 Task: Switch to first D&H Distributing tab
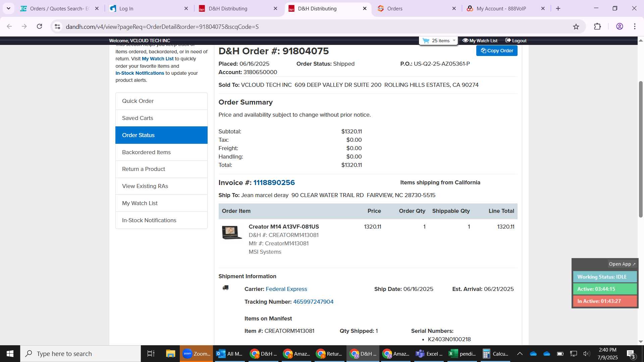click(x=238, y=8)
